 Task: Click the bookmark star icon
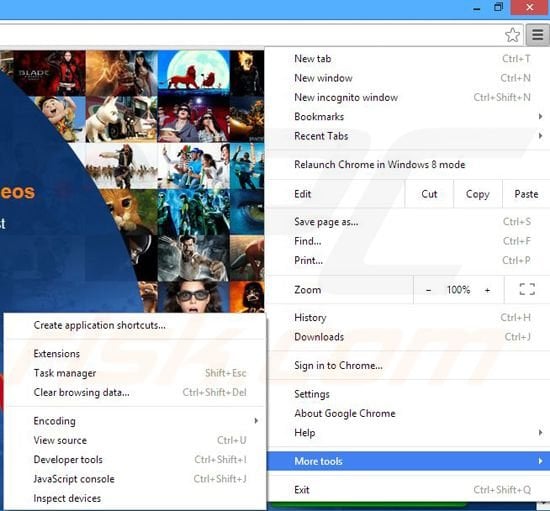(512, 35)
